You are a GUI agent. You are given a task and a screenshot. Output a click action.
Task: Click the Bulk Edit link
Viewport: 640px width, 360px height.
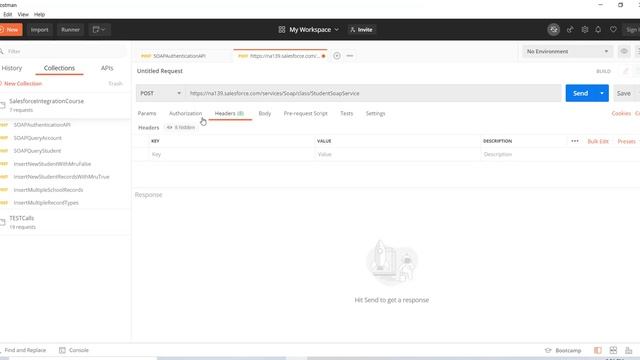pyautogui.click(x=598, y=141)
